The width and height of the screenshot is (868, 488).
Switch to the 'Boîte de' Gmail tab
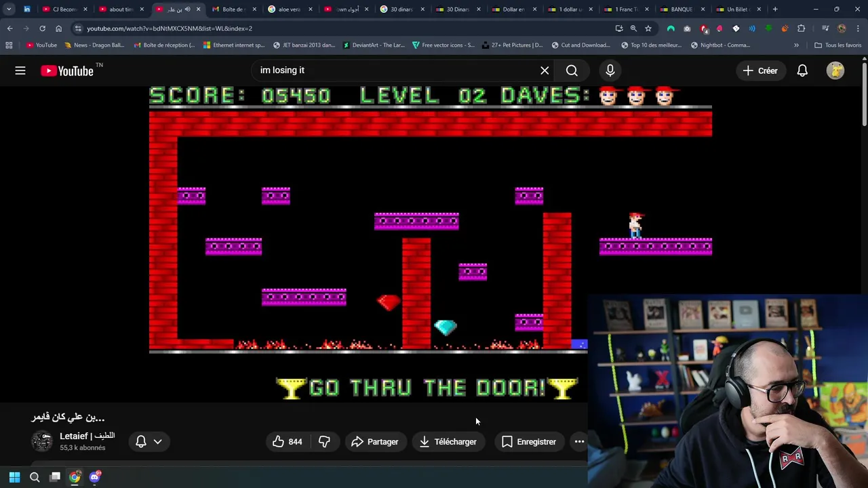click(233, 9)
